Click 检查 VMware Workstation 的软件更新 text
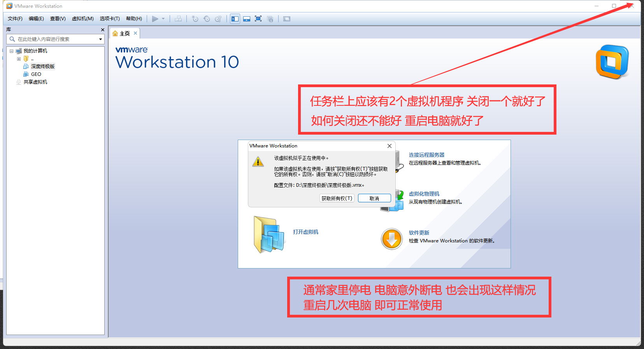This screenshot has width=644, height=349. (451, 241)
